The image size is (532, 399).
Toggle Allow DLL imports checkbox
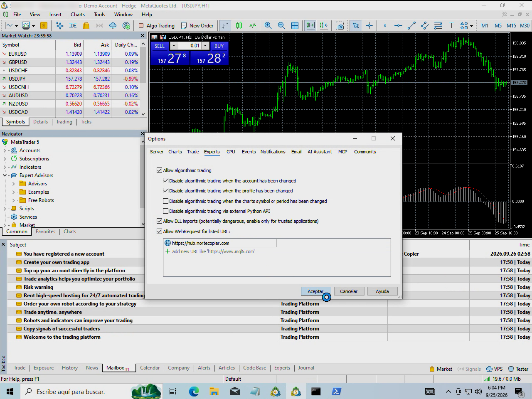[160, 221]
